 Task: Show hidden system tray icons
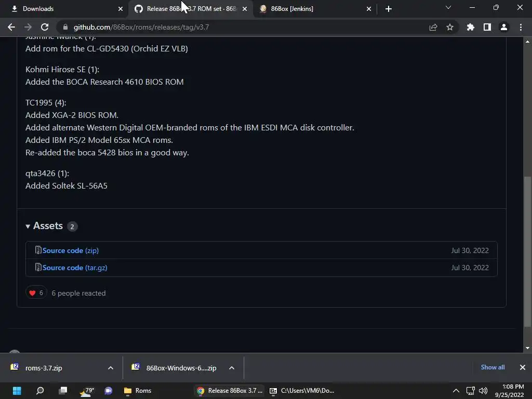[456, 391]
